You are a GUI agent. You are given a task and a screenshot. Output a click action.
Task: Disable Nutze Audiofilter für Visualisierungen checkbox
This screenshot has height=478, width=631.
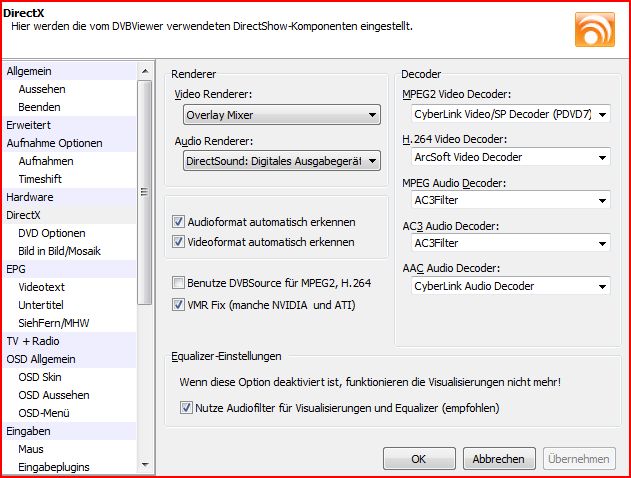[x=186, y=408]
